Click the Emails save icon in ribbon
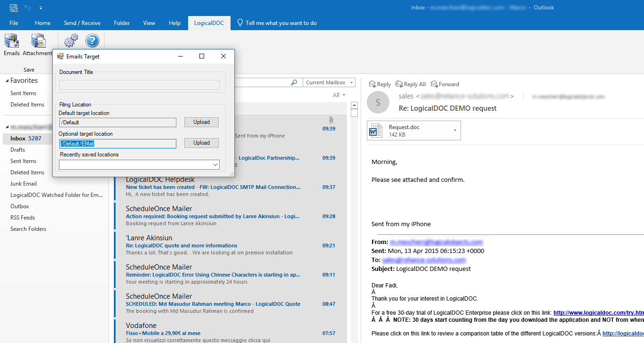 tap(11, 41)
